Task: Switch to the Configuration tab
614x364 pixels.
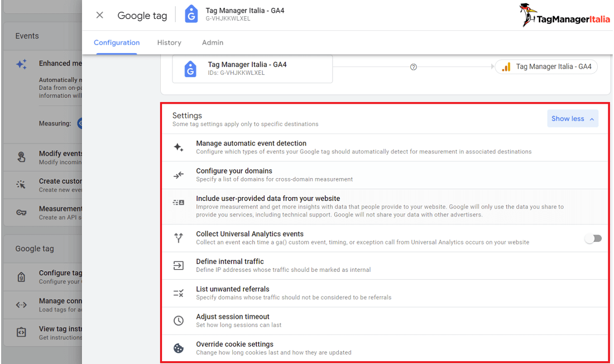Action: [116, 42]
